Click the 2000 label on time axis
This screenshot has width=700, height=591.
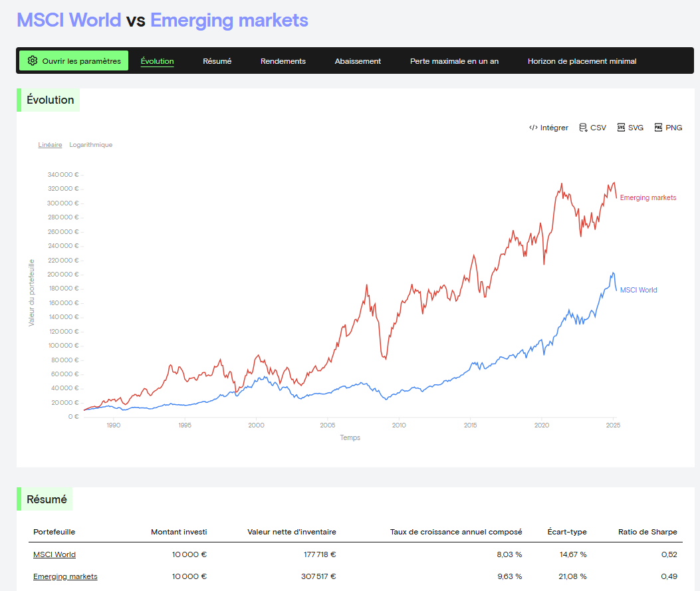pyautogui.click(x=256, y=425)
